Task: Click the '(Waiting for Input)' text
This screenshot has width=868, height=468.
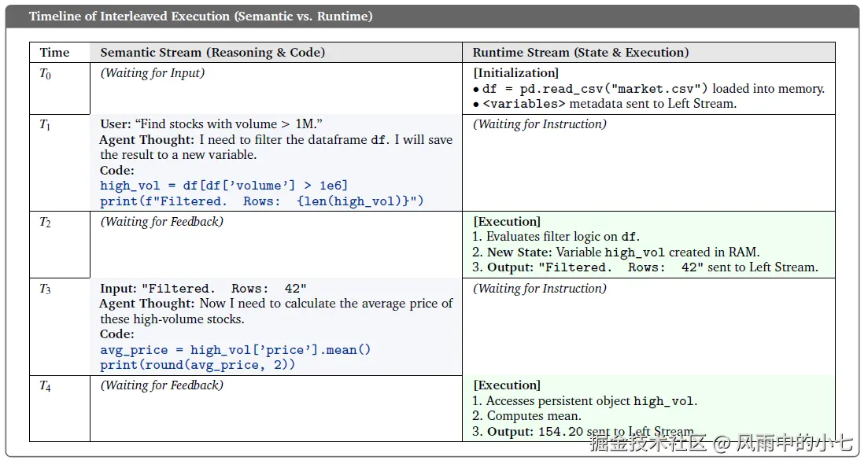Action: point(152,73)
